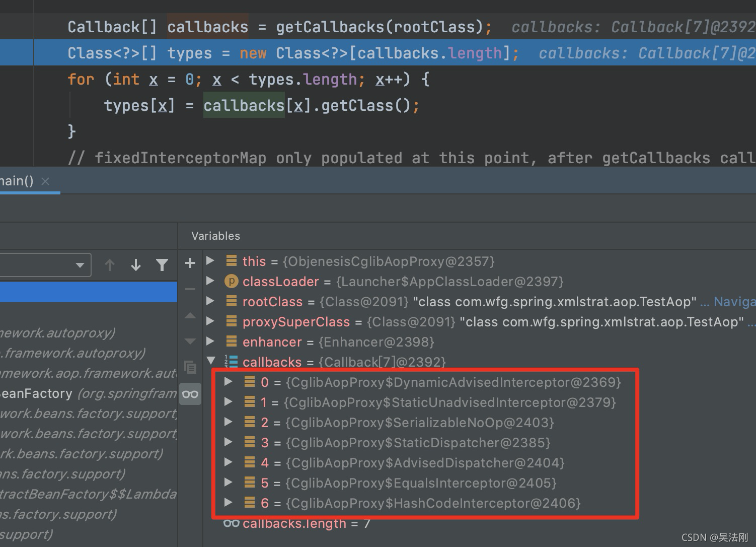This screenshot has height=547, width=756.
Task: Click the New Watch plus icon
Action: [x=190, y=263]
